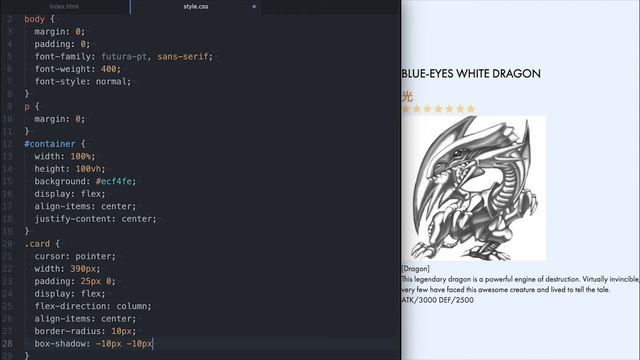Click the unsaved dot on the style.css tab

coord(254,7)
